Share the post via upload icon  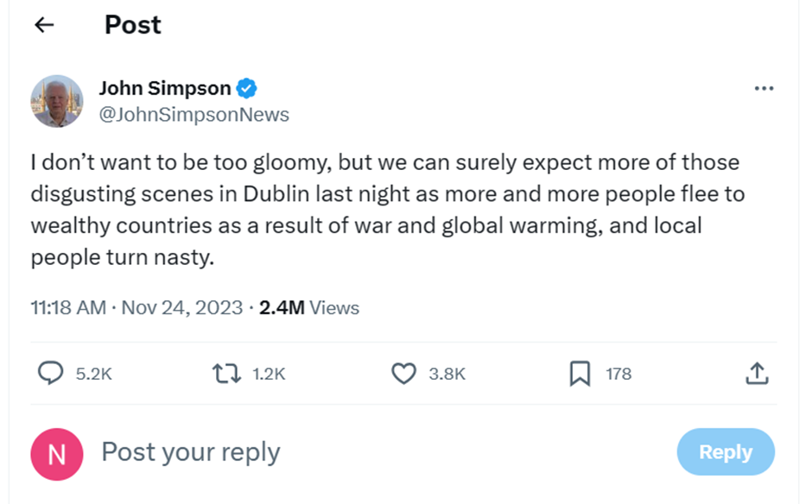point(756,373)
